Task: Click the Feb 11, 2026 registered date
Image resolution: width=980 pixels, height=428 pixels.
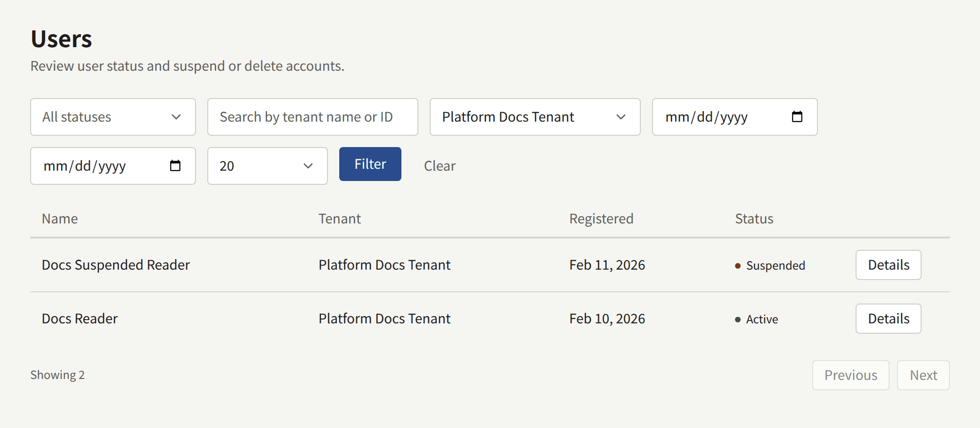Action: [607, 265]
